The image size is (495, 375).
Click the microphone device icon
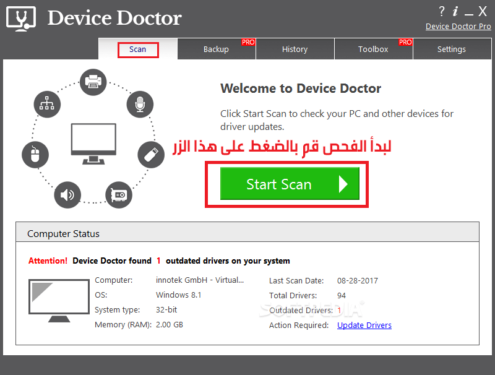tap(140, 104)
